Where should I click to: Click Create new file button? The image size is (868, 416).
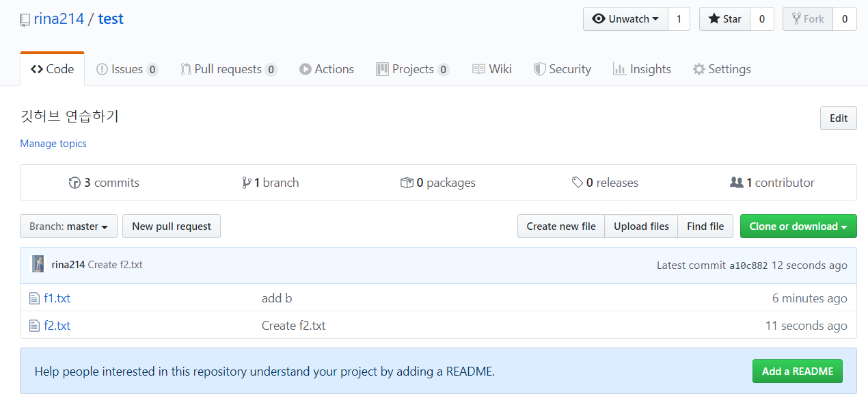click(561, 226)
